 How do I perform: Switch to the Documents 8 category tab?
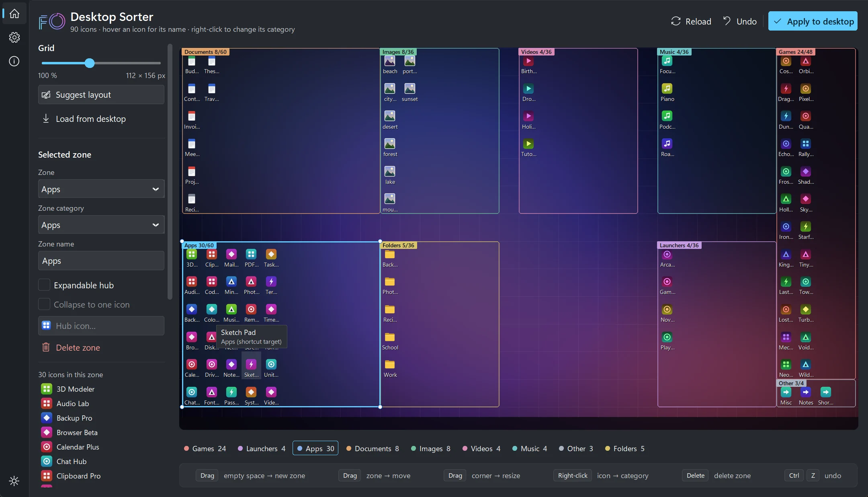click(373, 448)
